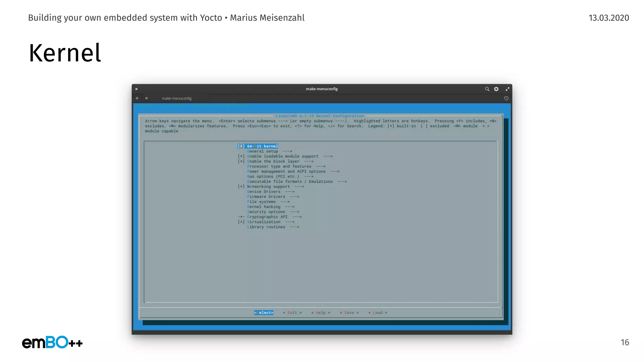Toggle Enable loadable module support checkbox
Image resolution: width=644 pixels, height=362 pixels.
pyautogui.click(x=241, y=156)
